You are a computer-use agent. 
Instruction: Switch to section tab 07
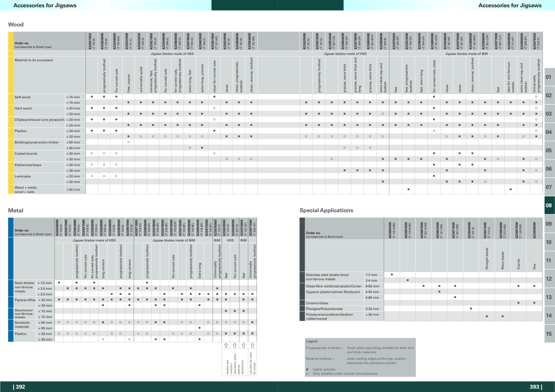point(549,187)
